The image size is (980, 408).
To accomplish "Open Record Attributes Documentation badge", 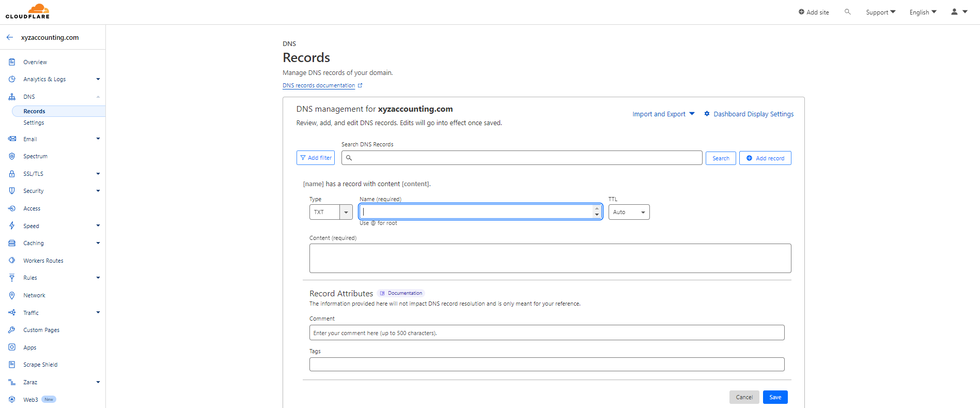I will [x=401, y=293].
